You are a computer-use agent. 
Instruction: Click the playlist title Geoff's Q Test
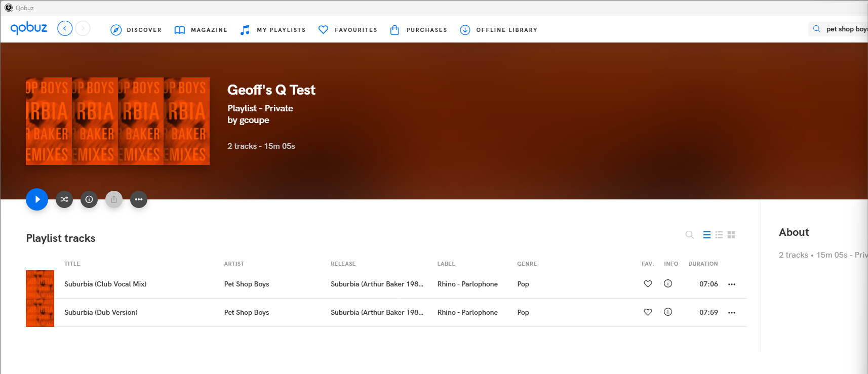click(x=271, y=90)
